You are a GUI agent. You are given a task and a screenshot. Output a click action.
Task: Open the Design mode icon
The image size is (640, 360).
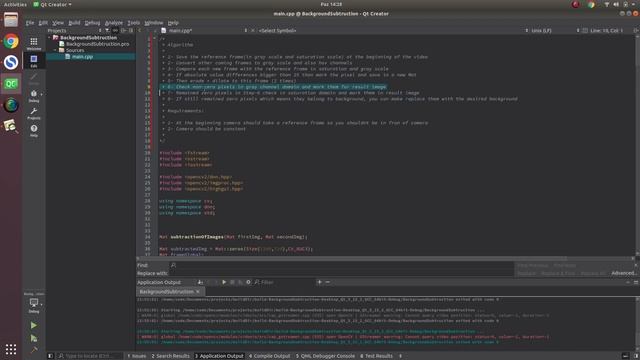point(34,78)
